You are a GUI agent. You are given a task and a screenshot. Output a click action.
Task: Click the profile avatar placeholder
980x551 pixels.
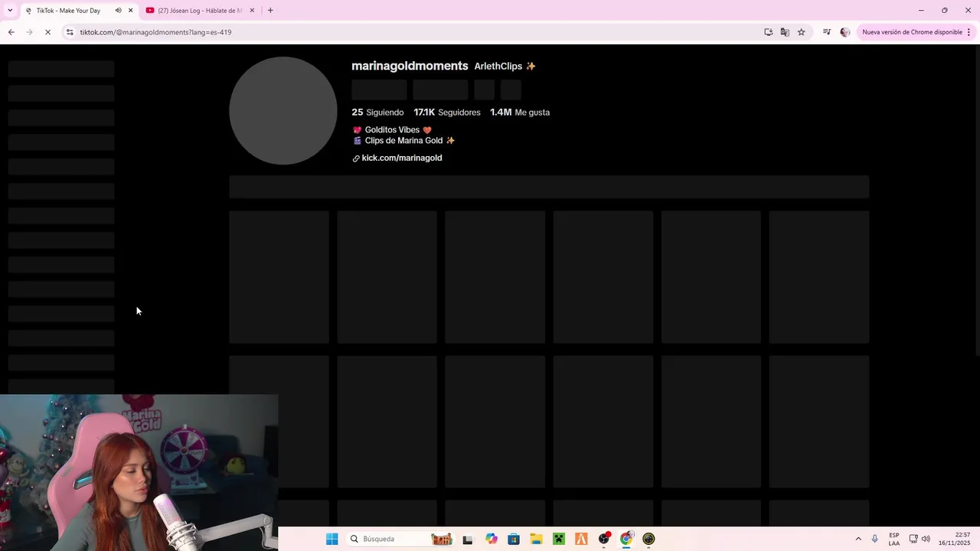[283, 111]
